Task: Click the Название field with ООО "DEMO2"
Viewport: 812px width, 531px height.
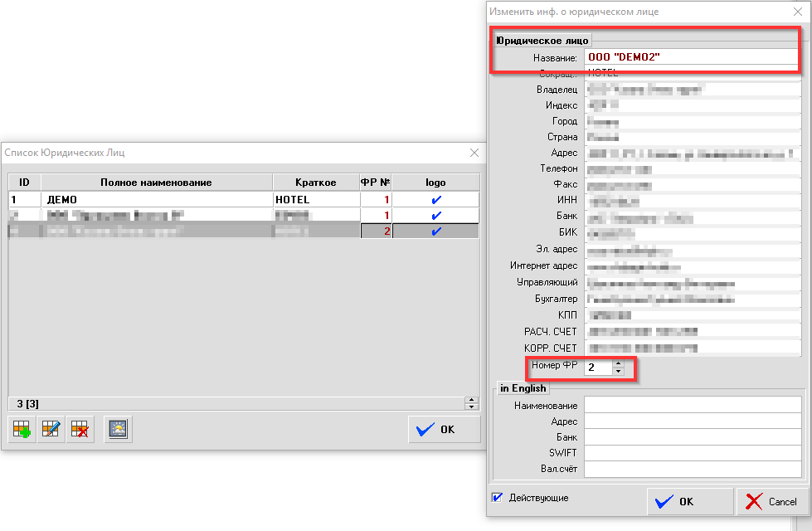Action: tap(692, 57)
